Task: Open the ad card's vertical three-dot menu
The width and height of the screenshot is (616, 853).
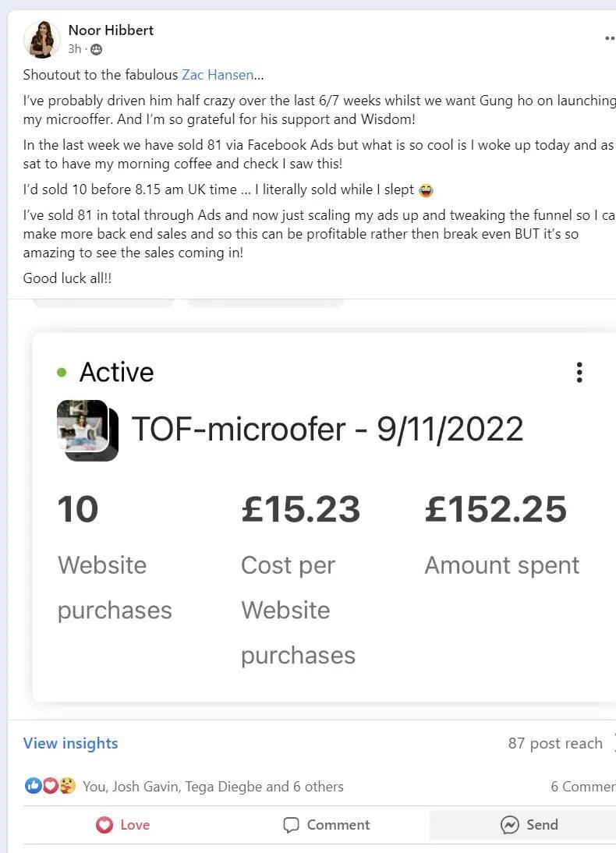Action: pos(579,372)
